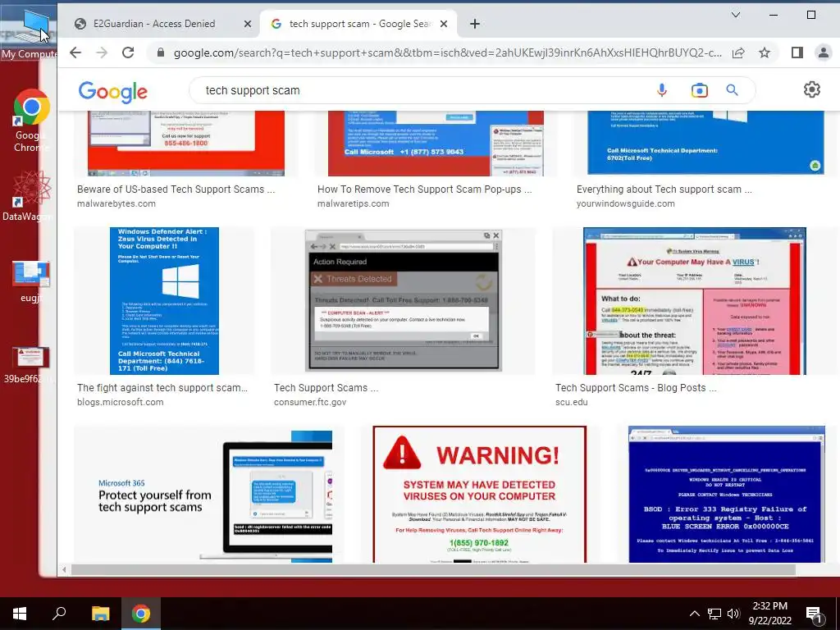The height and width of the screenshot is (630, 840).
Task: Select the 39be9f62 desktop file icon
Action: point(30,364)
